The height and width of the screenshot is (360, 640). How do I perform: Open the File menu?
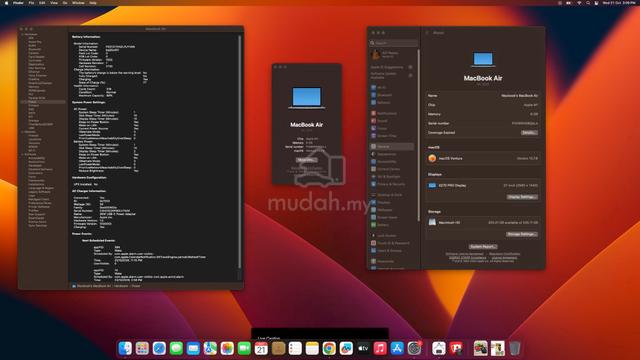tap(31, 3)
